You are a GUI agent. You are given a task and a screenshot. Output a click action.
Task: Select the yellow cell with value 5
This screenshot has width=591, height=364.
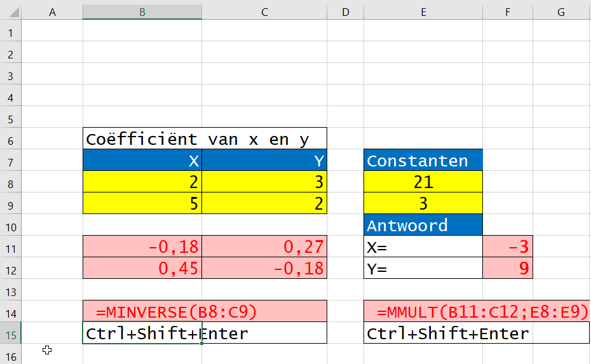click(142, 204)
